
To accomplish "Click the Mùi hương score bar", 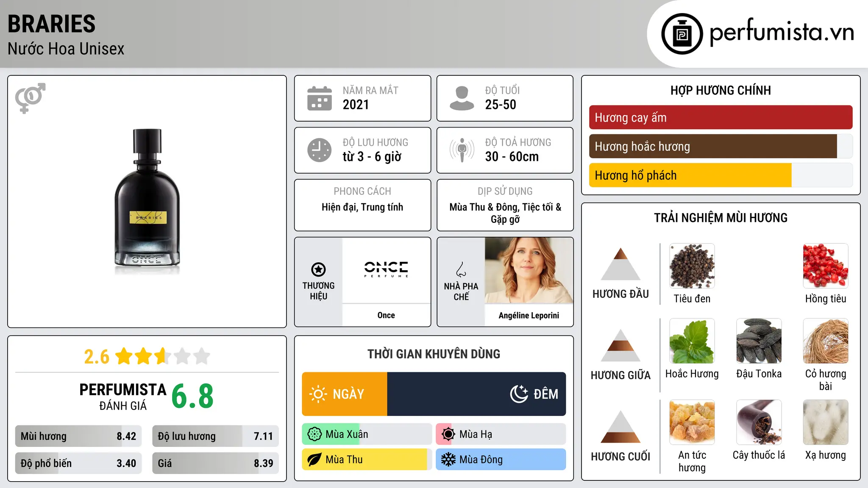I will [78, 436].
